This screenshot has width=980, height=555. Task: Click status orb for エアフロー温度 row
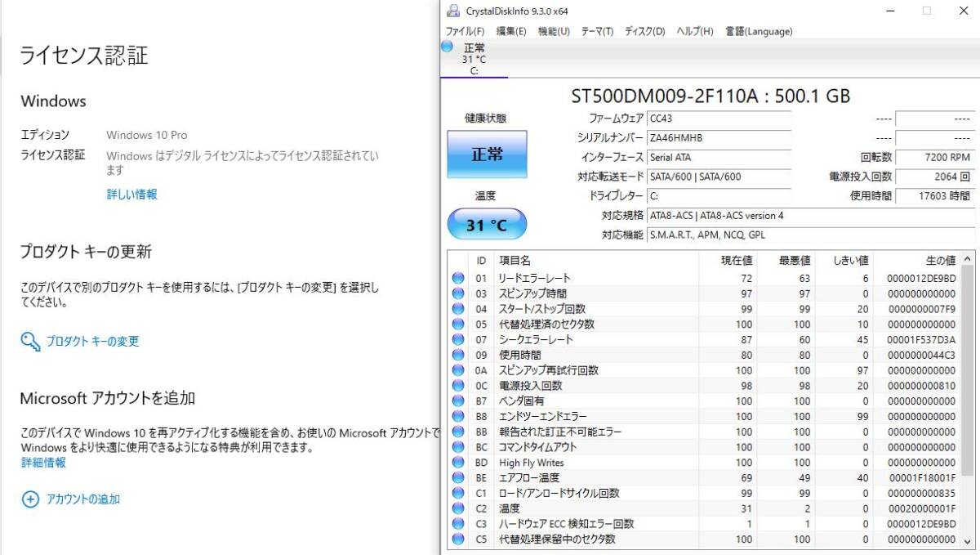(458, 478)
